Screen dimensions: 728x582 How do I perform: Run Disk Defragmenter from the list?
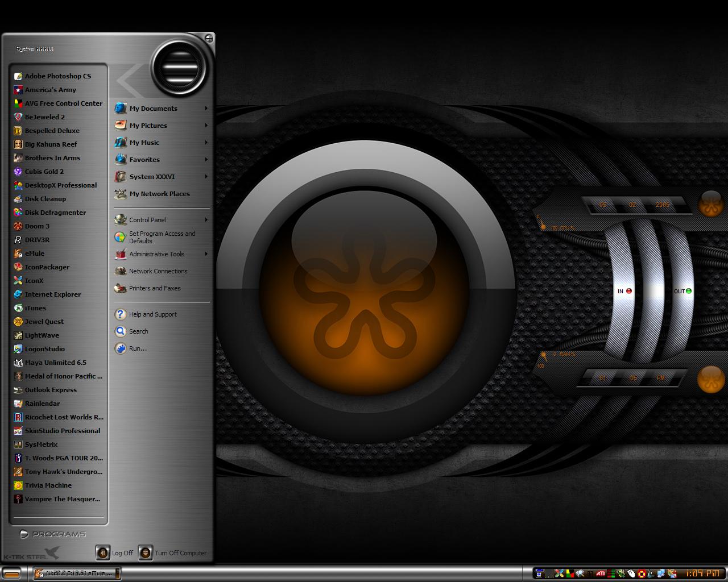click(55, 213)
